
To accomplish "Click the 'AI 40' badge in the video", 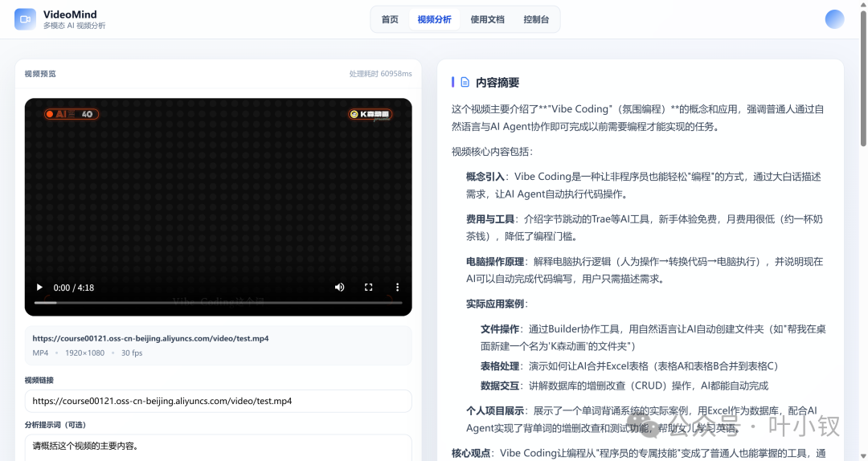I will 72,114.
